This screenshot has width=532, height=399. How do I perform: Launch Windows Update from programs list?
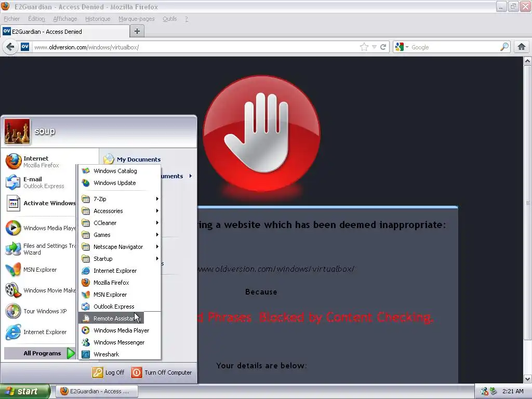pos(119,183)
